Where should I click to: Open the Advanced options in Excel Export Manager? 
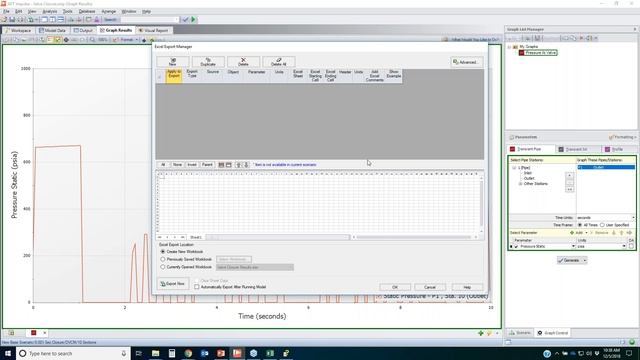(x=466, y=62)
